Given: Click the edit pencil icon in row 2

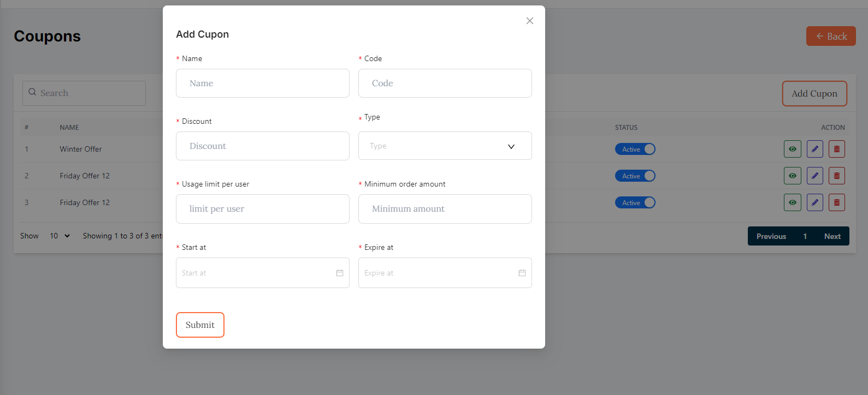Looking at the screenshot, I should [814, 176].
